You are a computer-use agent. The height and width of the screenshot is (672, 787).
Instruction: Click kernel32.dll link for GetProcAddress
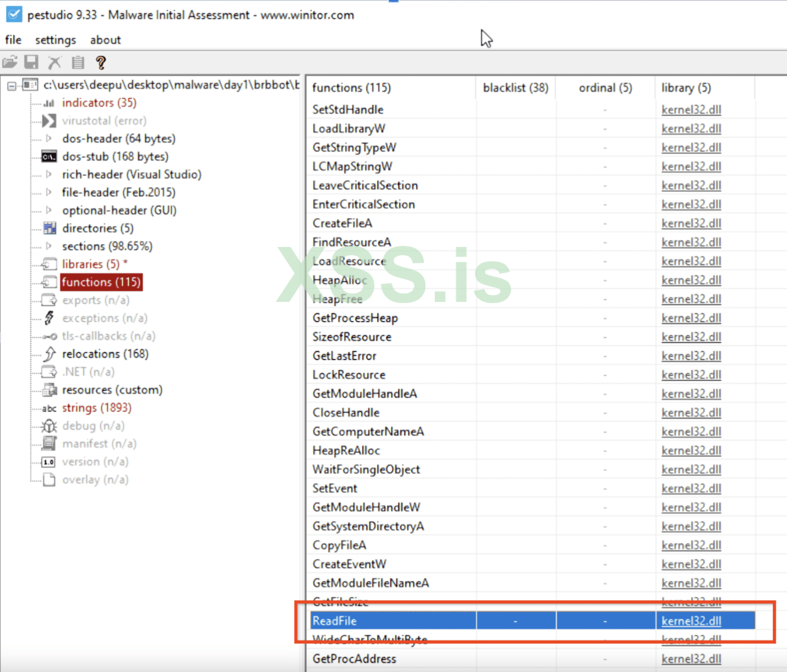(x=691, y=659)
